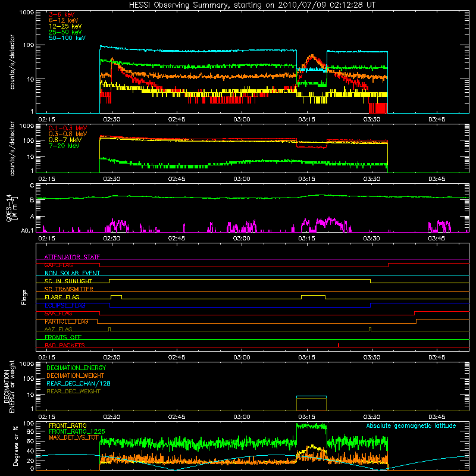Select the BAD_PACKETS flag label
This screenshot has width=476, height=476.
point(65,345)
